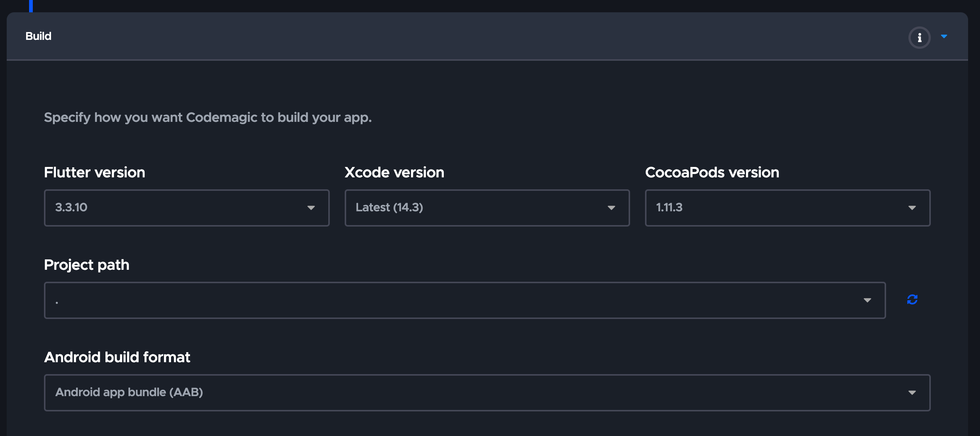The width and height of the screenshot is (980, 436).
Task: Click the Flutter version label
Action: pos(94,172)
